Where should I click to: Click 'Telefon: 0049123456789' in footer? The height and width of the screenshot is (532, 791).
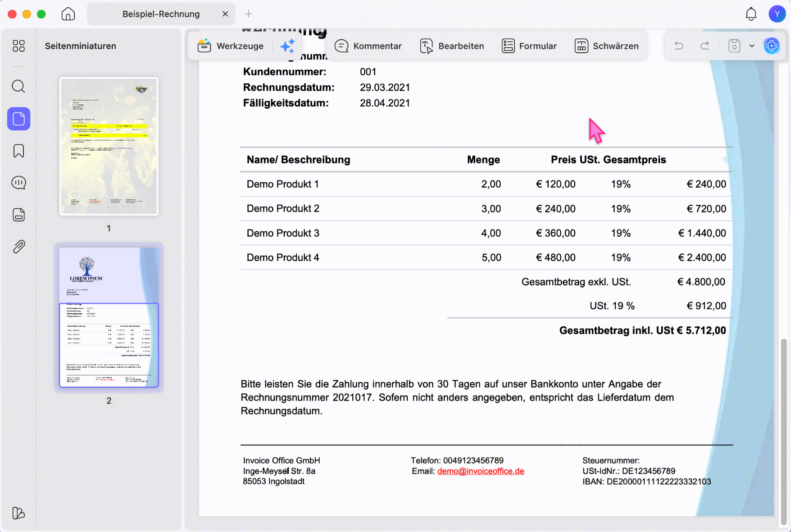[457, 460]
